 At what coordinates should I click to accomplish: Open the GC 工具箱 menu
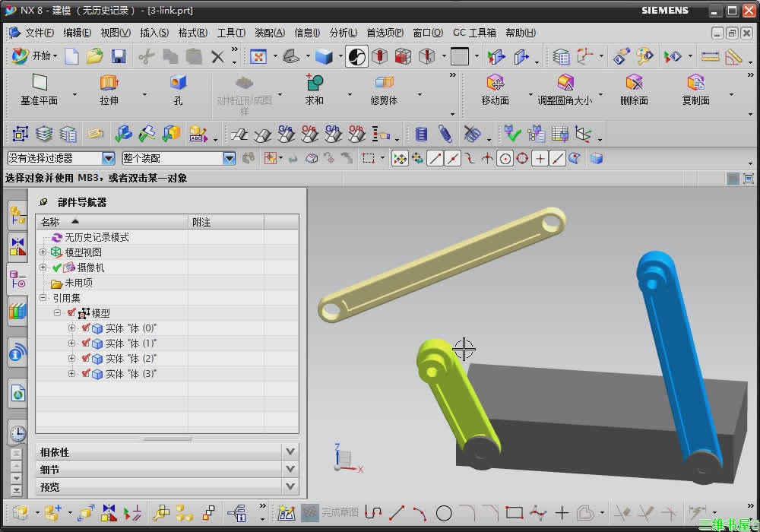point(474,33)
